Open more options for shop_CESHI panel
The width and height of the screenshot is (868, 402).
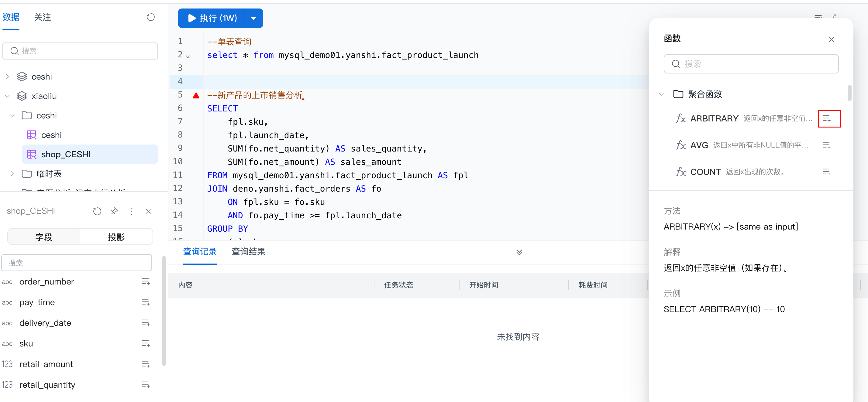[x=131, y=211]
